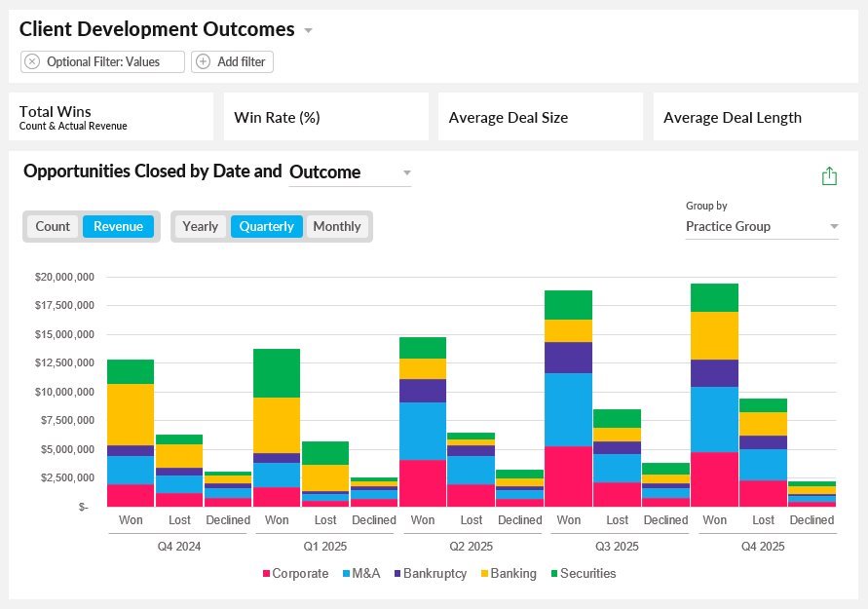
Task: Open the Average Deal Length panel
Action: pyautogui.click(x=756, y=117)
